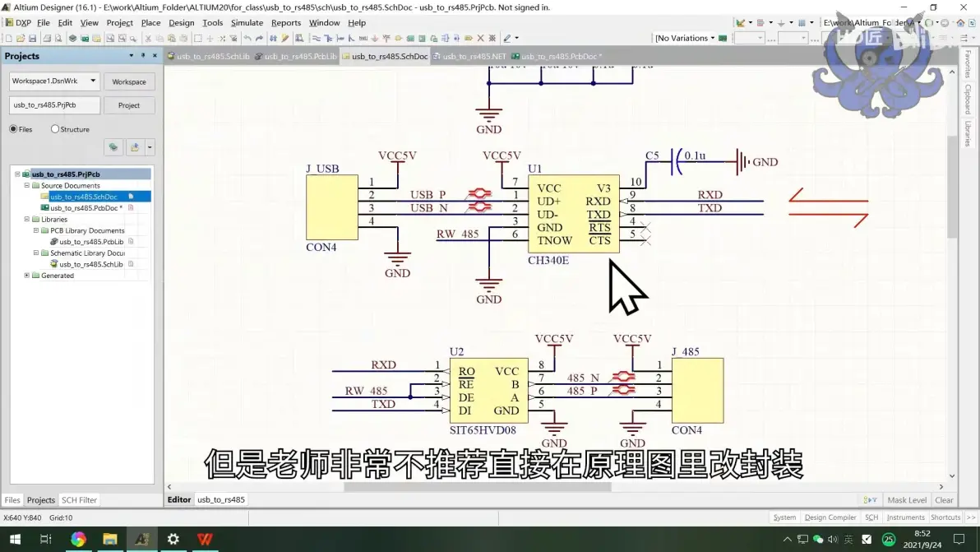Viewport: 980px width, 552px height.
Task: Pin the Projects panel
Action: pyautogui.click(x=143, y=56)
